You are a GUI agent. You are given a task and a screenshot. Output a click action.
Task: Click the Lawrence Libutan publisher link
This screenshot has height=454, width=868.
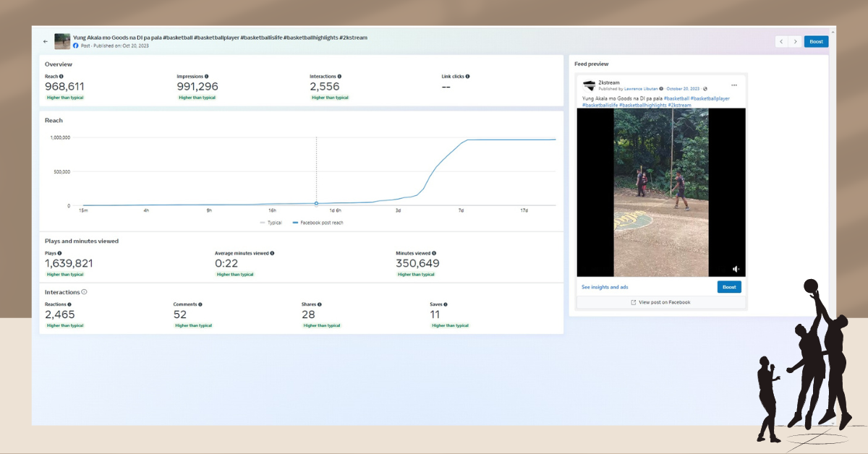click(641, 89)
